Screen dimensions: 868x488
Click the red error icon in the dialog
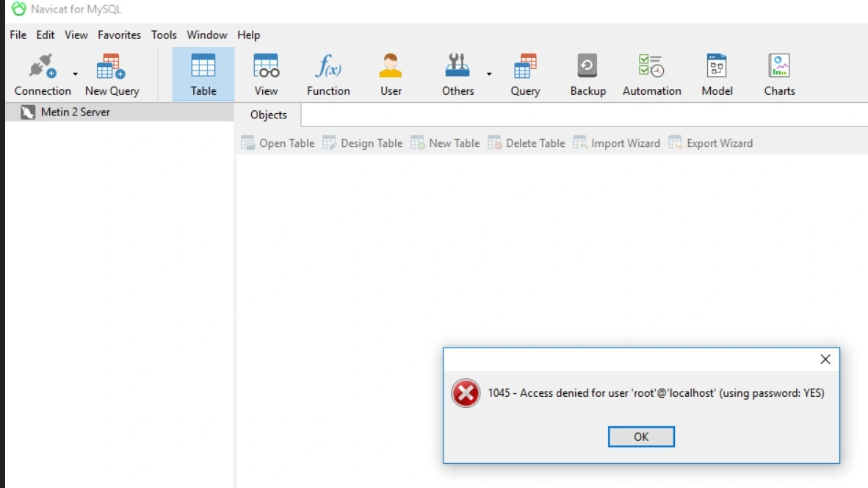[x=466, y=393]
